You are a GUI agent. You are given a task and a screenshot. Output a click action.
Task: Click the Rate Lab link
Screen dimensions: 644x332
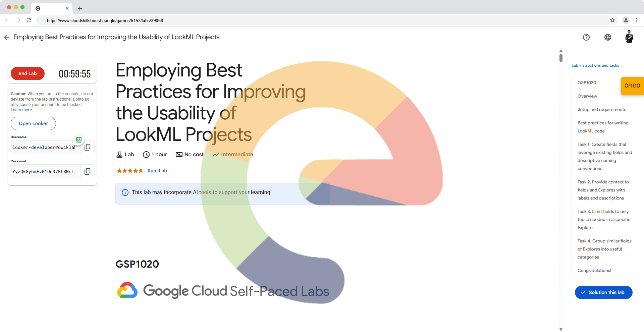pyautogui.click(x=157, y=171)
